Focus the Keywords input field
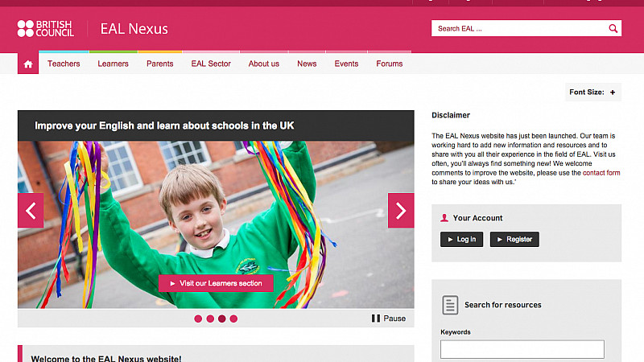Screen dimensions: 644x362 [522, 349]
